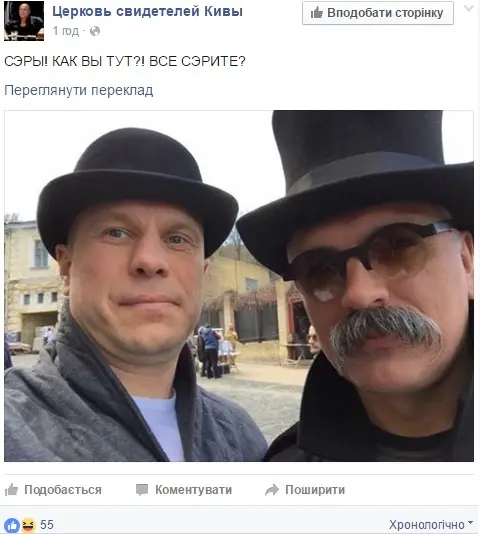Click the thumbs-up icon beside Подобається

11,489
